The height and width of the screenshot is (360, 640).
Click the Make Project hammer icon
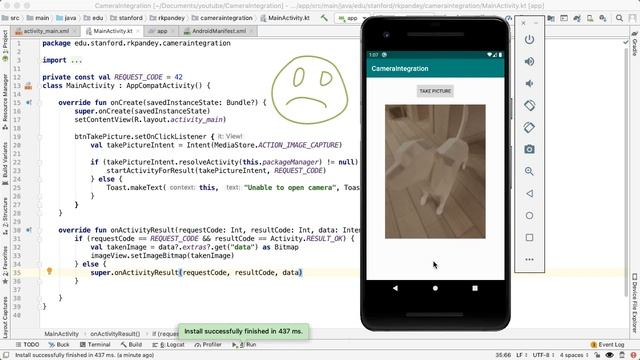tap(324, 18)
